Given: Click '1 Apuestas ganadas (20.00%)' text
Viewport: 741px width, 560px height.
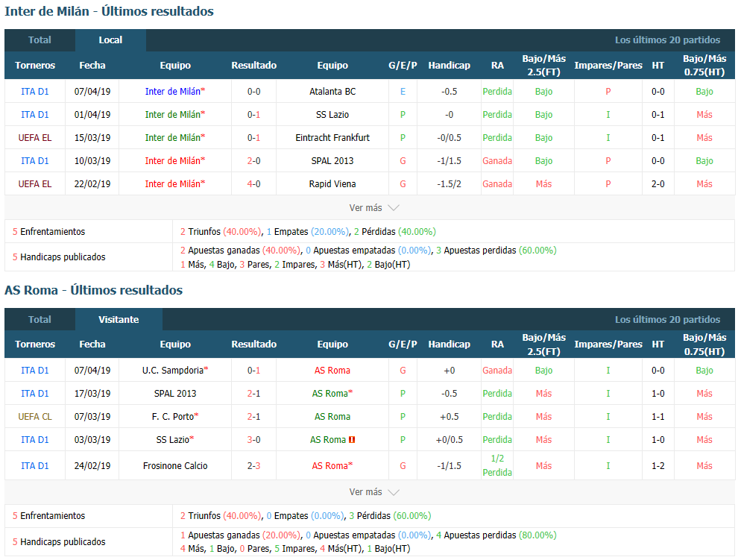Looking at the screenshot, I should [x=240, y=535].
